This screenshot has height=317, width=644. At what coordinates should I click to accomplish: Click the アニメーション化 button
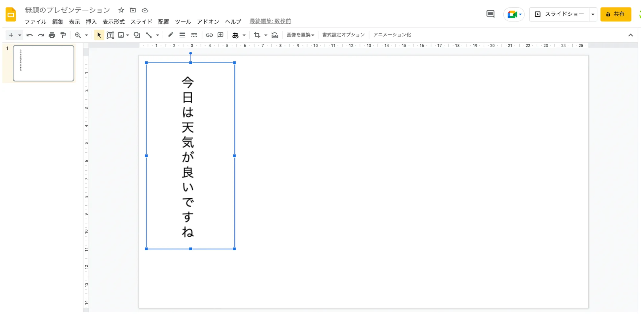tap(392, 35)
